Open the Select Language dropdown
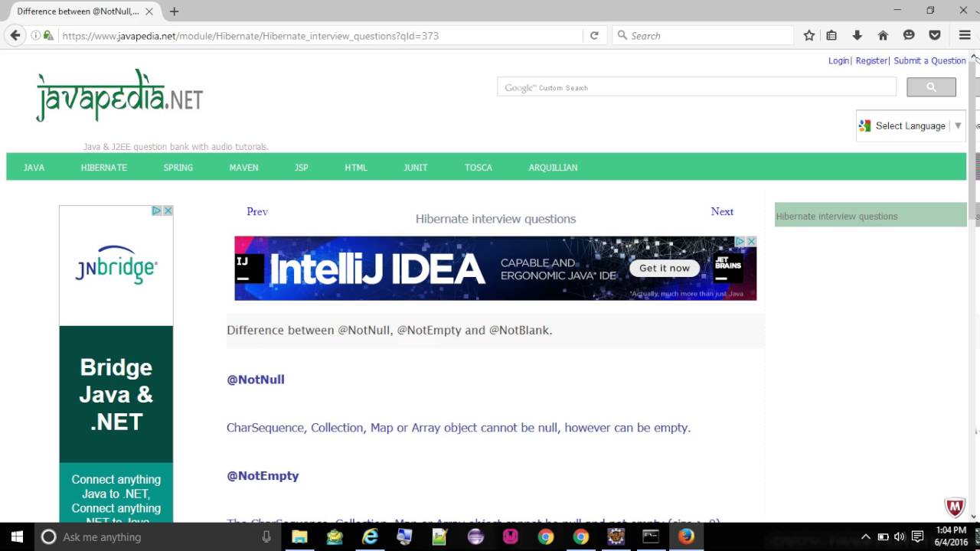The height and width of the screenshot is (551, 980). (910, 126)
